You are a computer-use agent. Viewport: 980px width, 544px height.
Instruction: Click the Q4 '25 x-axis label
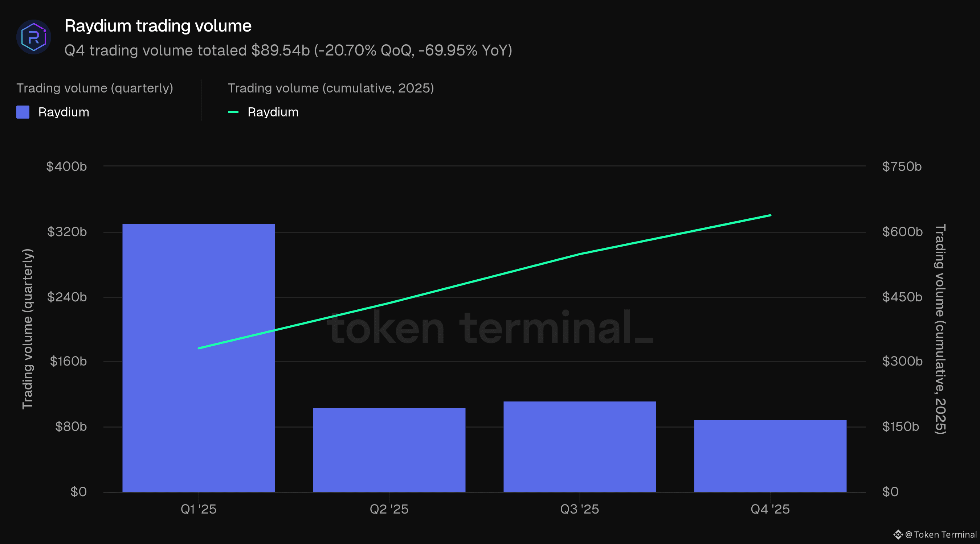[x=770, y=509]
